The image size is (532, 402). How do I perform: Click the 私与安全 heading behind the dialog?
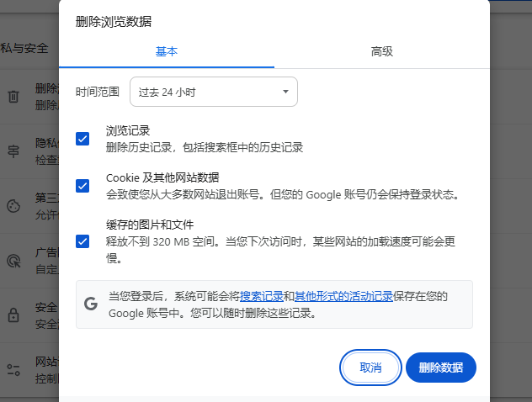click(24, 48)
